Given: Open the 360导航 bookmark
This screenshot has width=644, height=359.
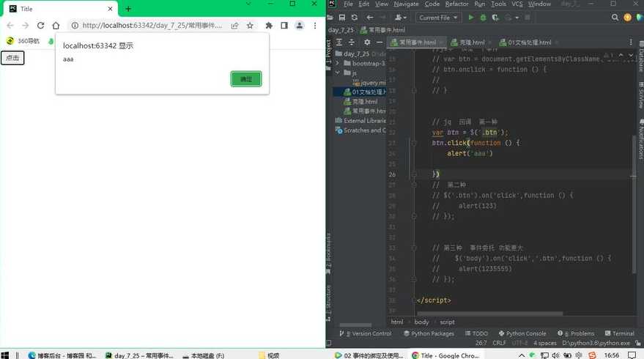Looking at the screenshot, I should (23, 41).
